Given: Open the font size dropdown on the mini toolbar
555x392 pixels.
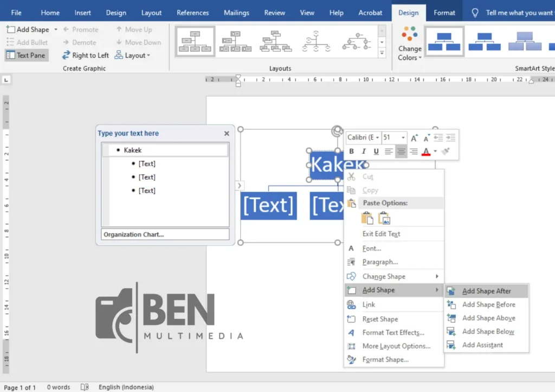Looking at the screenshot, I should click(x=403, y=138).
